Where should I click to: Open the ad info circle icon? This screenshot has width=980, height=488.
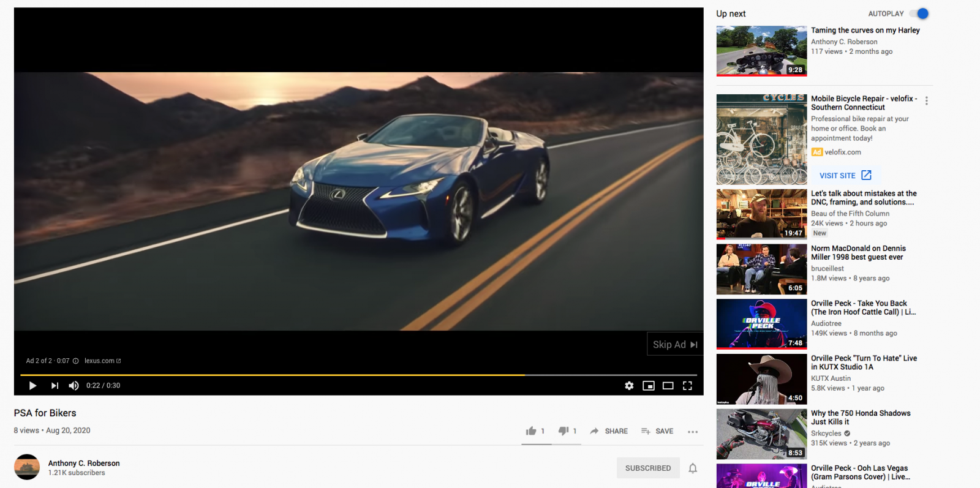click(x=76, y=361)
